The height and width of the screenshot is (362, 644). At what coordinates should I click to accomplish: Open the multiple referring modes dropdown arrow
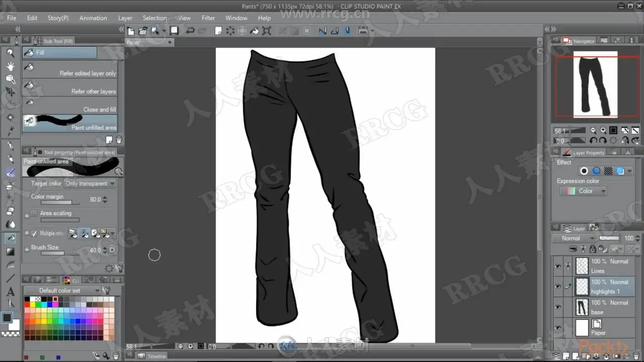[113, 233]
